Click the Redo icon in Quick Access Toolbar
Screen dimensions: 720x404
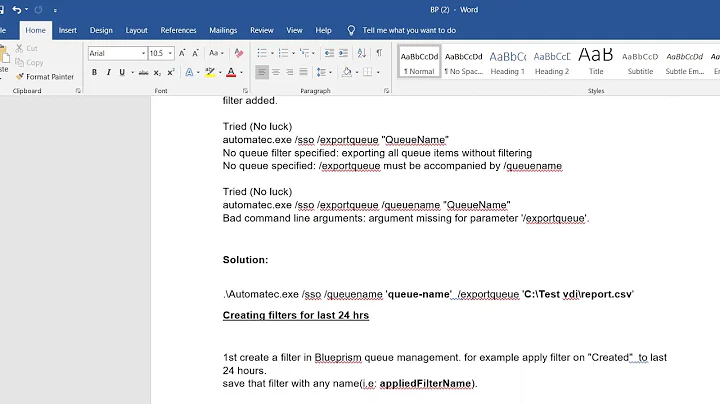click(39, 10)
